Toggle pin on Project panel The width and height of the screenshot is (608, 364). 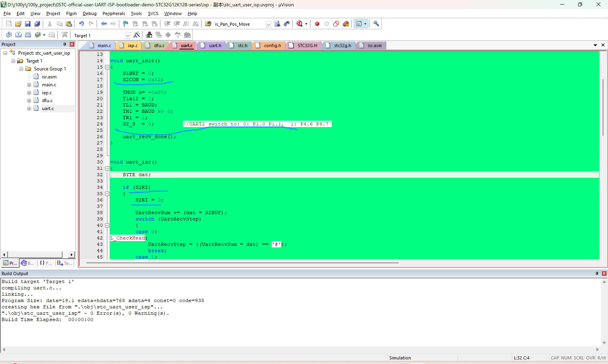[x=65, y=44]
